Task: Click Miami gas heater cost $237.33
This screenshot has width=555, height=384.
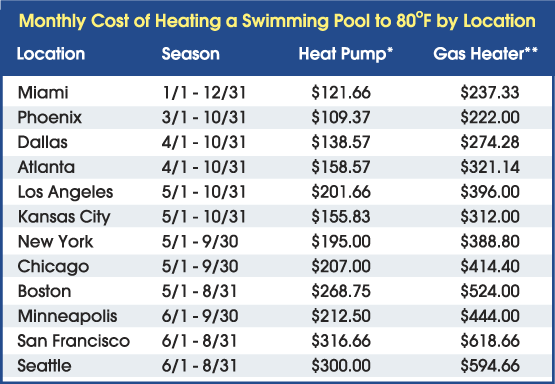Action: (490, 93)
